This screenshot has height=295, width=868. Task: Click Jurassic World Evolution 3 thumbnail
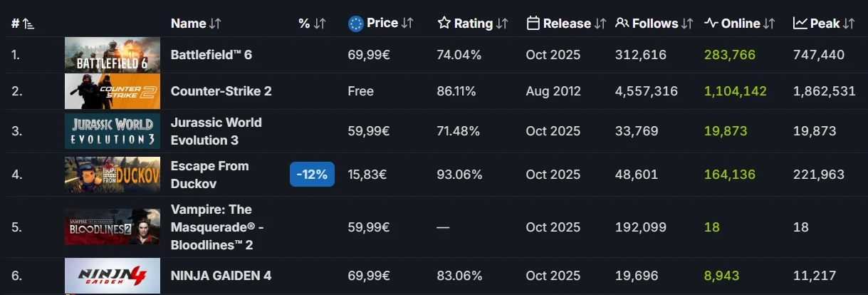point(112,131)
